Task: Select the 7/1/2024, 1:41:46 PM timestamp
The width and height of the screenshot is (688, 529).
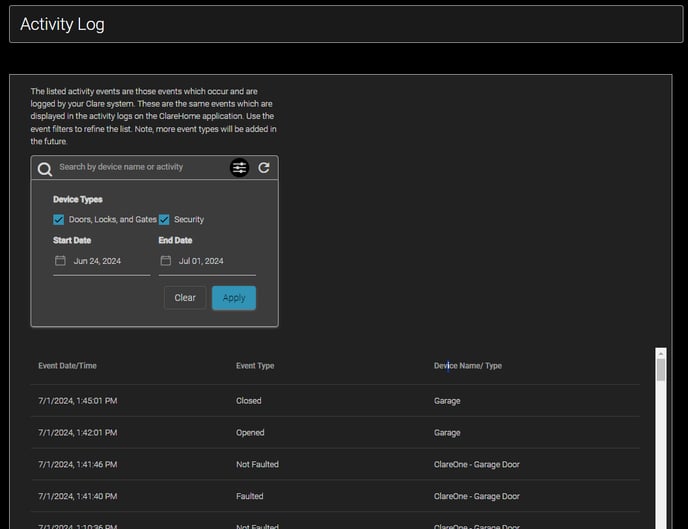Action: pyautogui.click(x=78, y=464)
